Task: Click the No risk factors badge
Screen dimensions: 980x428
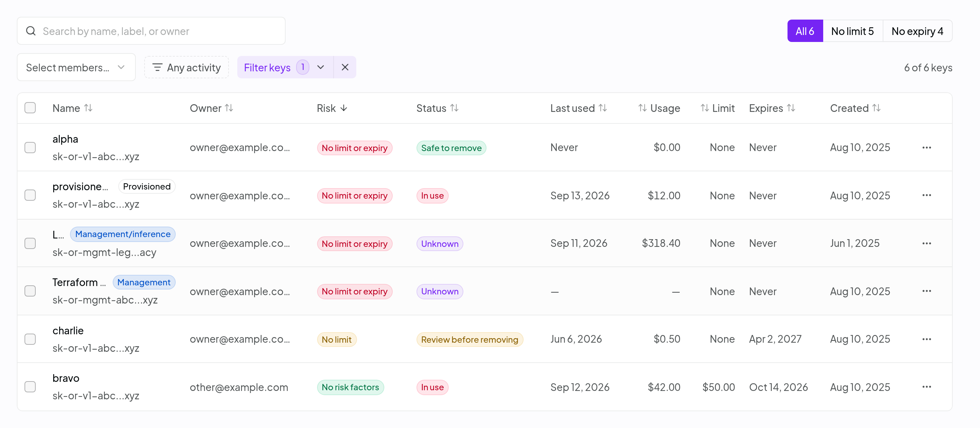Action: click(x=350, y=387)
